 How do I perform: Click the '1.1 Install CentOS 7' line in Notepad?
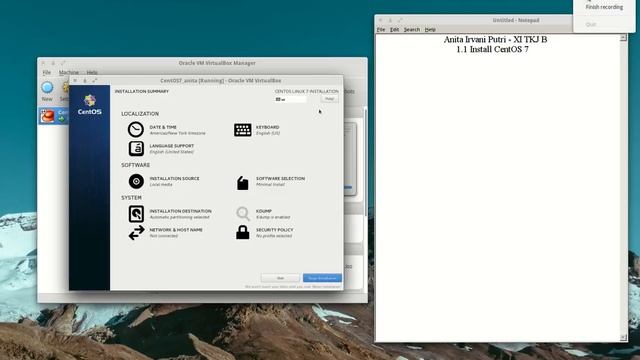point(492,49)
